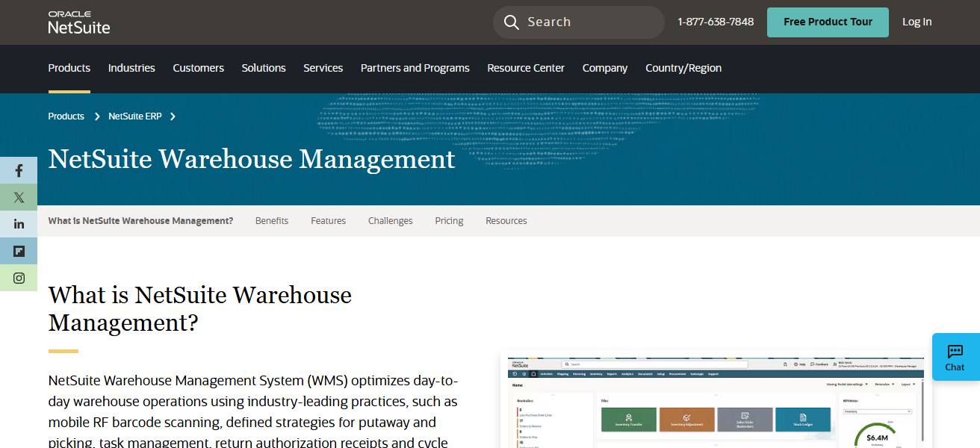
Task: Share the page on Flipboard
Action: tap(19, 251)
